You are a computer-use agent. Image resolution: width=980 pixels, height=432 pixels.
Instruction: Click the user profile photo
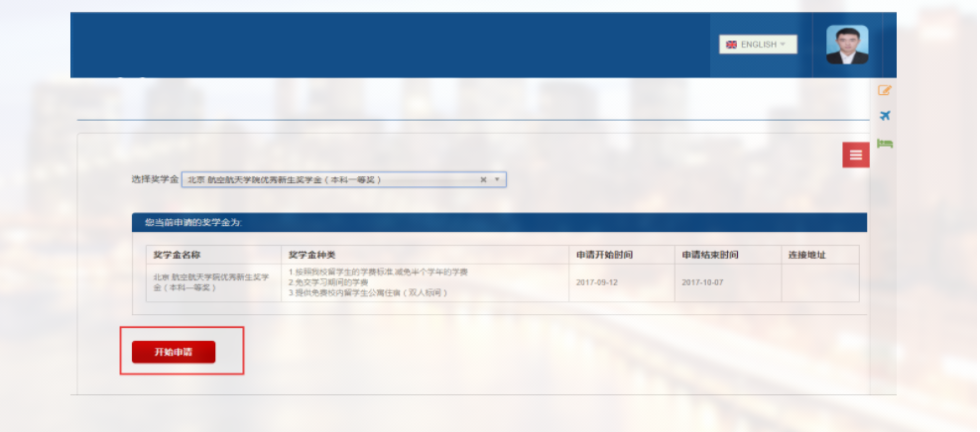846,45
